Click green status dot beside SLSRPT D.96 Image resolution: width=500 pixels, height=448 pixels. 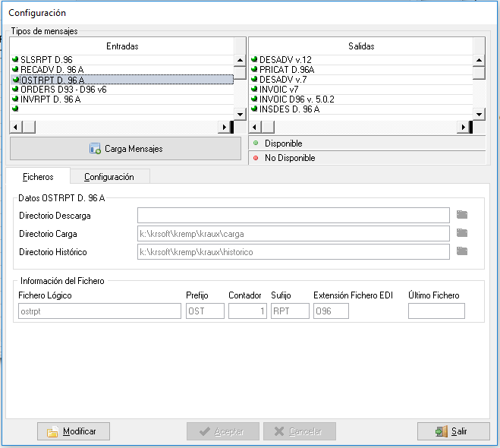[15, 59]
